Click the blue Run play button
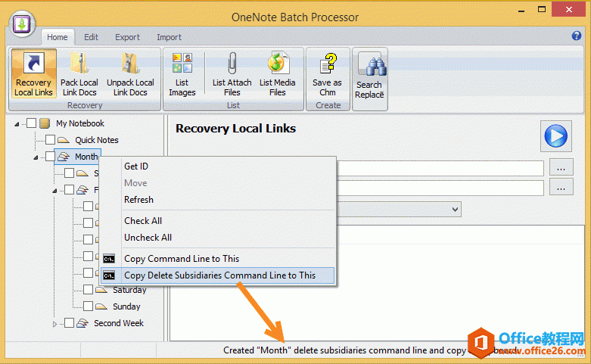The width and height of the screenshot is (591, 364). pos(556,136)
